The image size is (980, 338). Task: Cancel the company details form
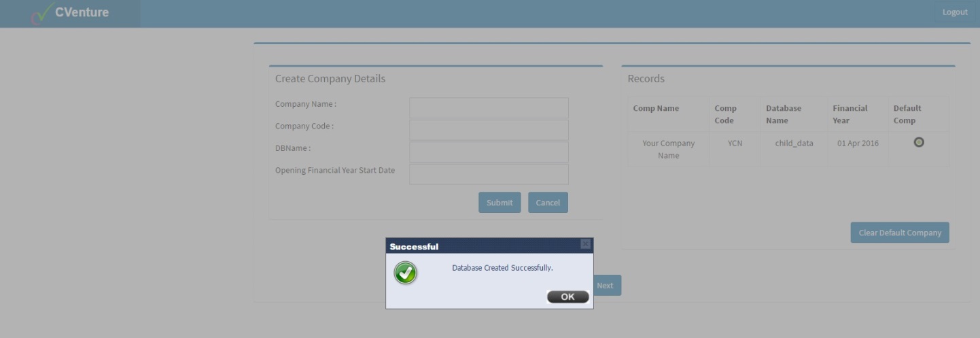pyautogui.click(x=548, y=203)
